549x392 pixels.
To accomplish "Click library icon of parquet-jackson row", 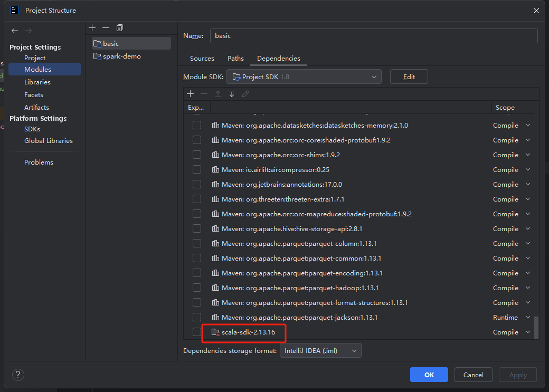I will pos(216,318).
